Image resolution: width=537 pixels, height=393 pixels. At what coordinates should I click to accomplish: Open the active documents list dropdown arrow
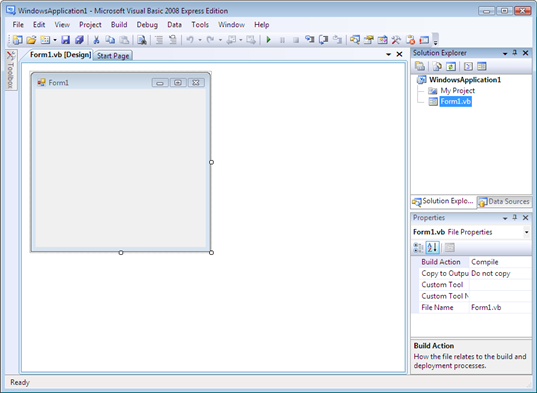388,54
